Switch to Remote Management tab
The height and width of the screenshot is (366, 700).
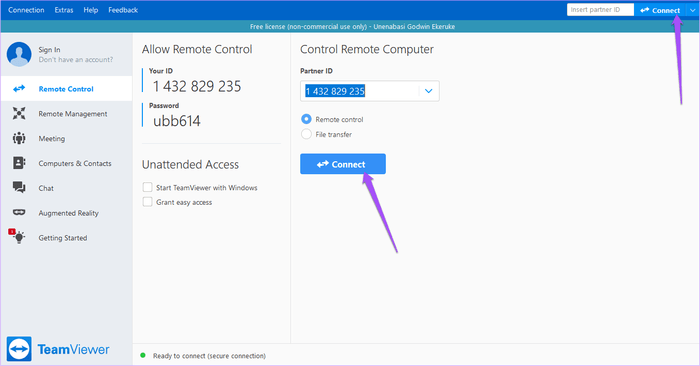[67, 113]
